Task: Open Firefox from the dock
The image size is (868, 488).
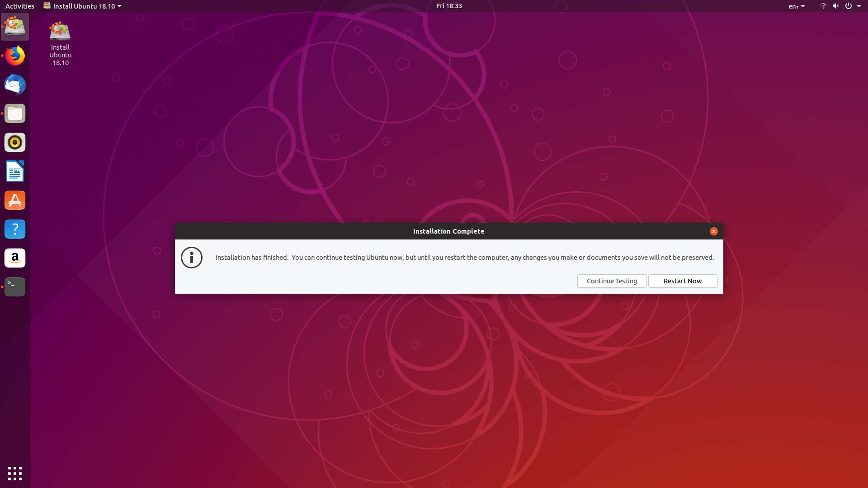Action: 15,56
